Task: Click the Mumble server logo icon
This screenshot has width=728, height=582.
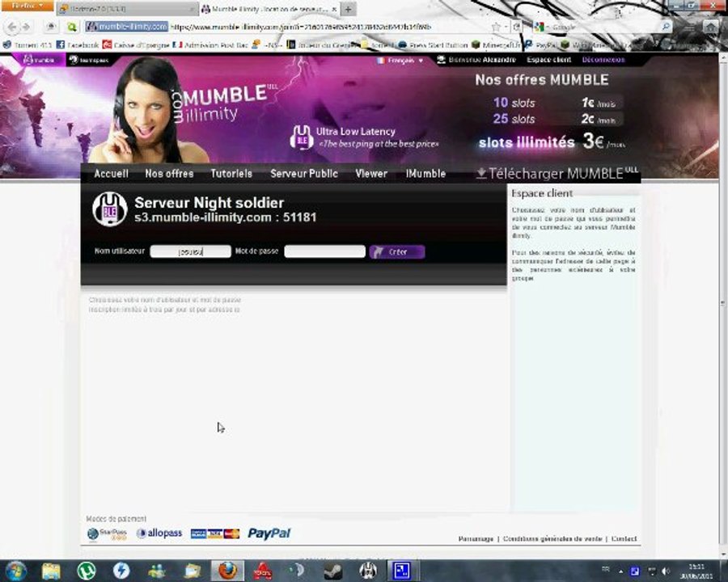Action: pos(110,209)
